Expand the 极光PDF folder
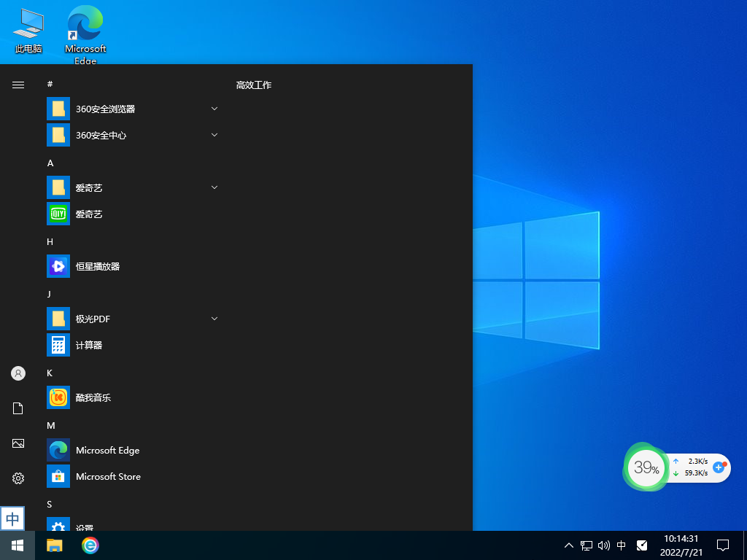The width and height of the screenshot is (747, 560). (x=214, y=318)
